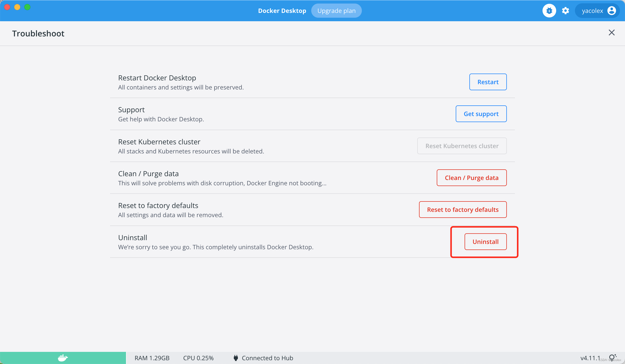
Task: Click the Support row title
Action: tap(131, 110)
